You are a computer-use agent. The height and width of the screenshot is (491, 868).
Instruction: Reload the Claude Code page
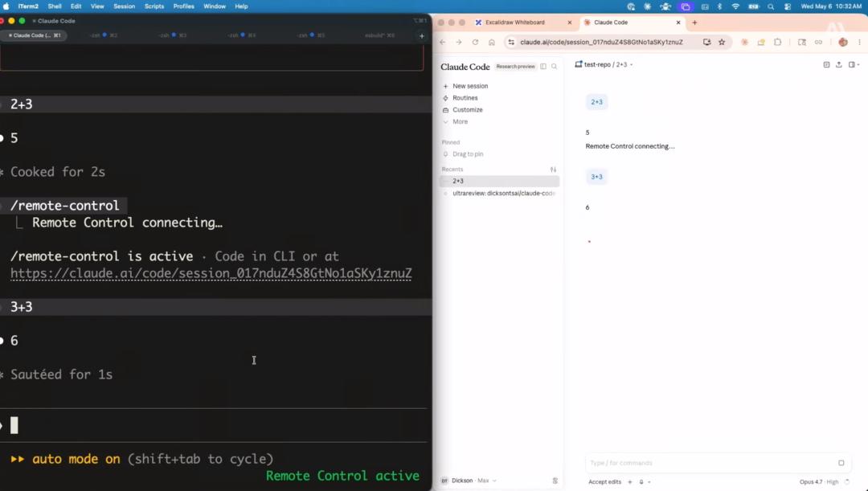pyautogui.click(x=475, y=42)
